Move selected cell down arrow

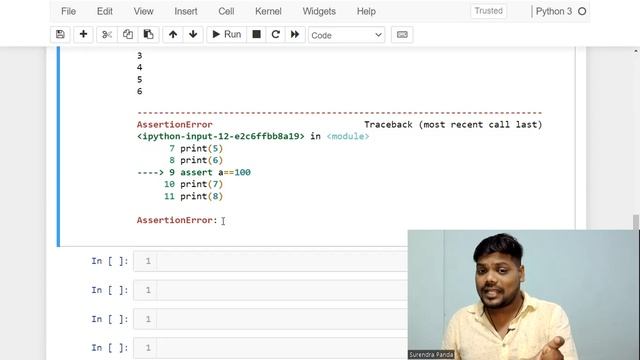[193, 35]
